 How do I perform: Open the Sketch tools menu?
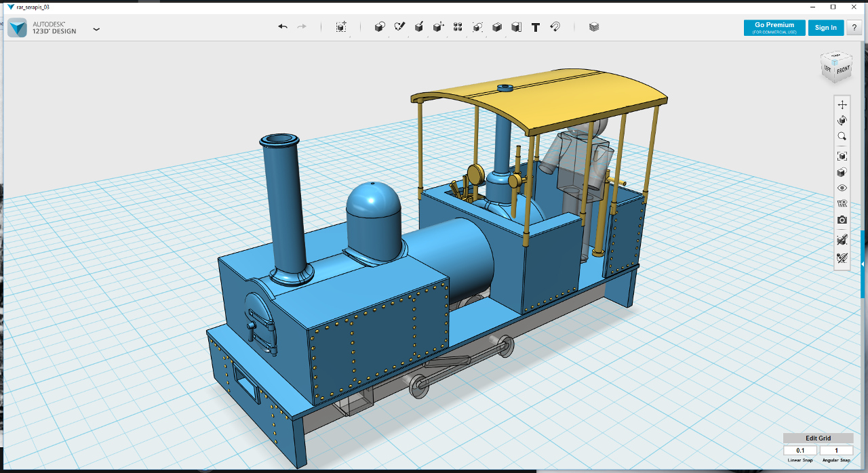click(x=399, y=27)
